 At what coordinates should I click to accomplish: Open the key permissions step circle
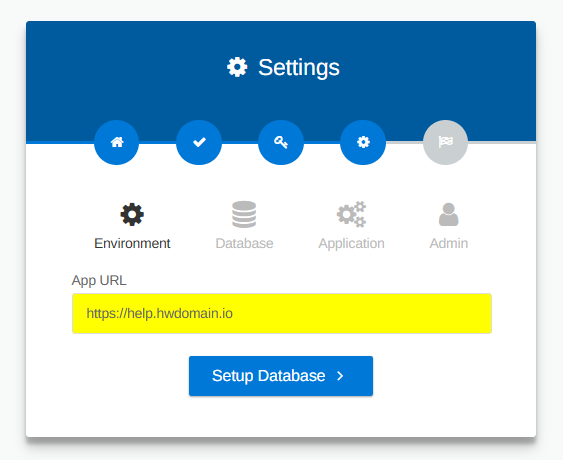[281, 142]
